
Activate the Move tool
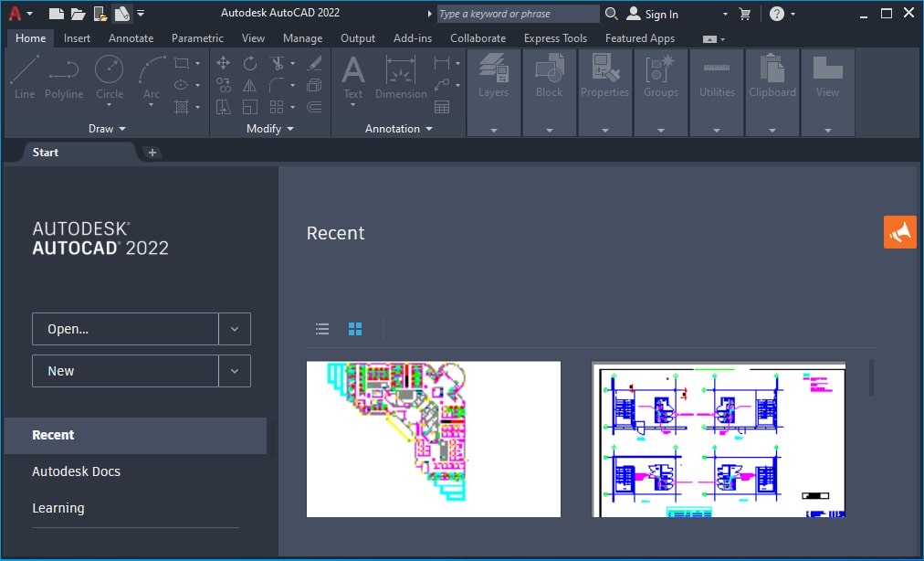click(x=223, y=62)
